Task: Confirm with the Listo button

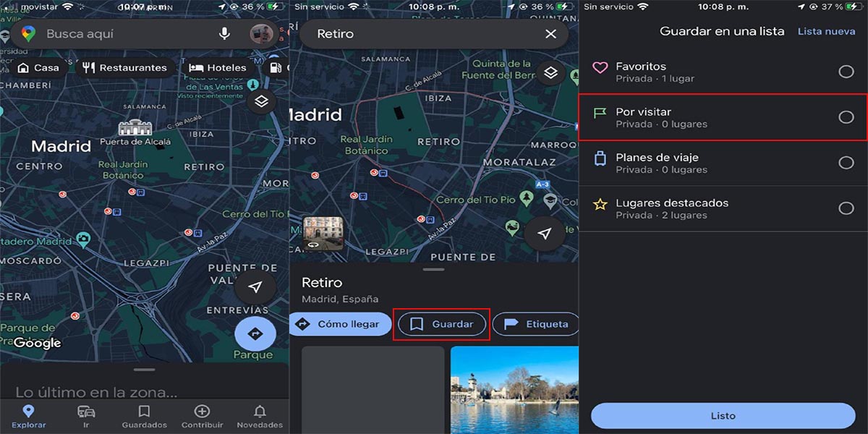Action: point(723,416)
